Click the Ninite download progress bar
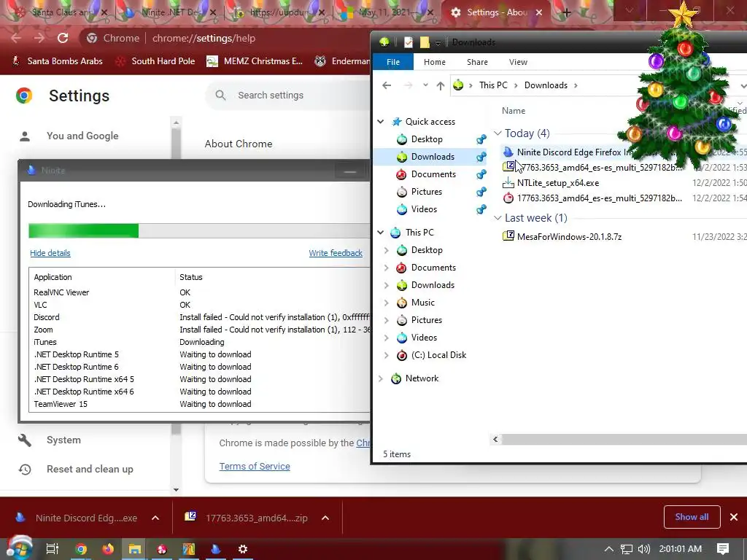747x560 pixels. click(199, 230)
